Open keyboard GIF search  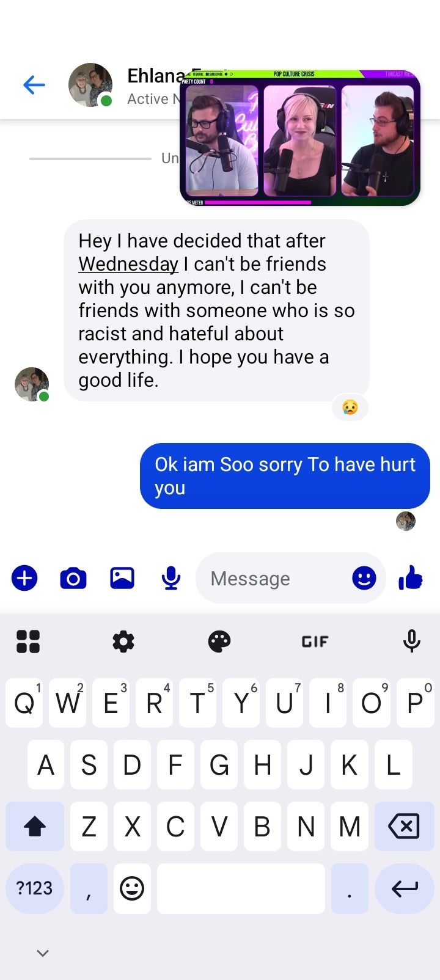(315, 642)
